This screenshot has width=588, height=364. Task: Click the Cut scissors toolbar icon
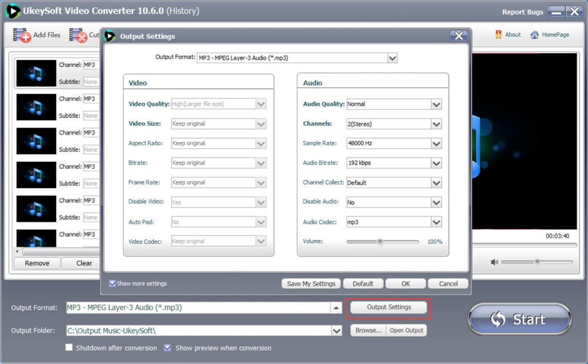pyautogui.click(x=78, y=35)
